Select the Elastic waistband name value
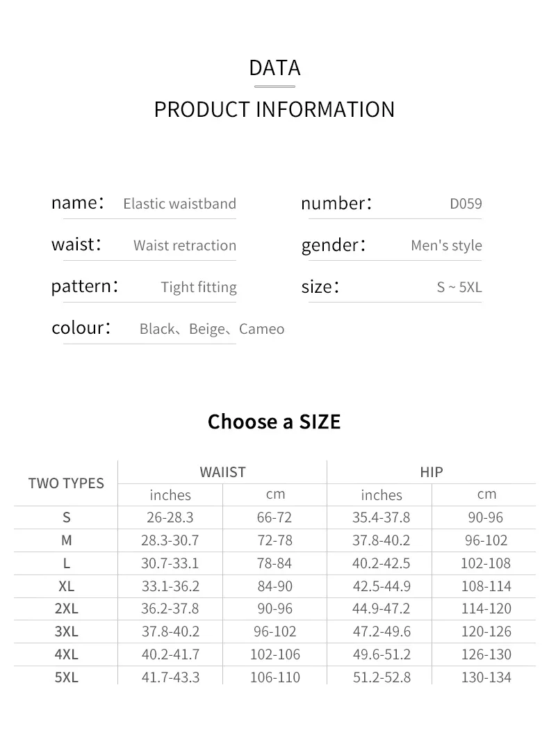 [x=179, y=204]
